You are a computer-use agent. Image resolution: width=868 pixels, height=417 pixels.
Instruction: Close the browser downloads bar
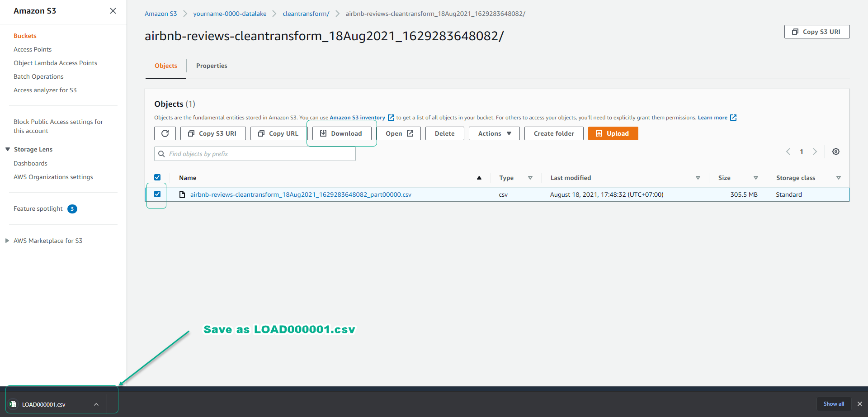(x=860, y=404)
